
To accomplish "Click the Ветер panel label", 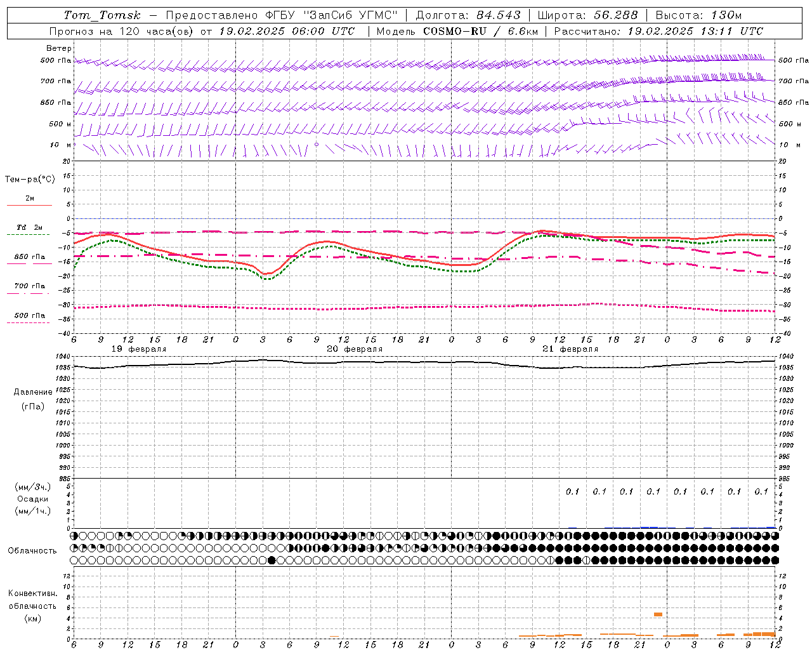I will pyautogui.click(x=59, y=48).
